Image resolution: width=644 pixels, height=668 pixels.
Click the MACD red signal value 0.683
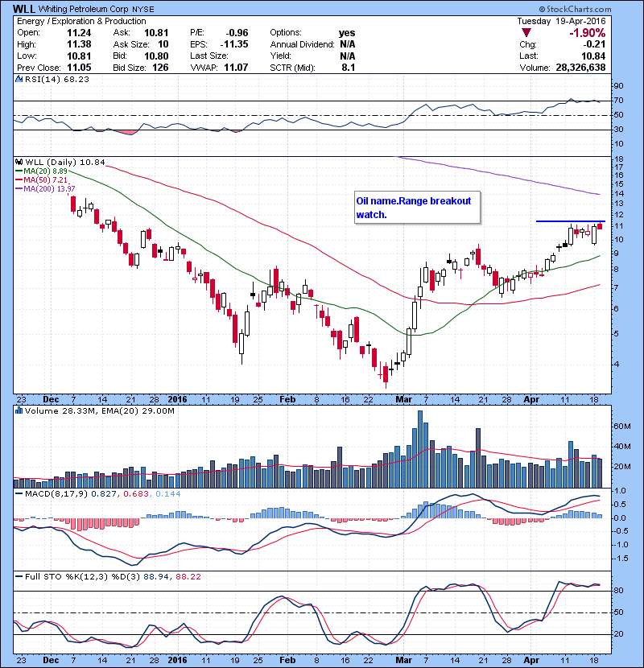pos(136,494)
